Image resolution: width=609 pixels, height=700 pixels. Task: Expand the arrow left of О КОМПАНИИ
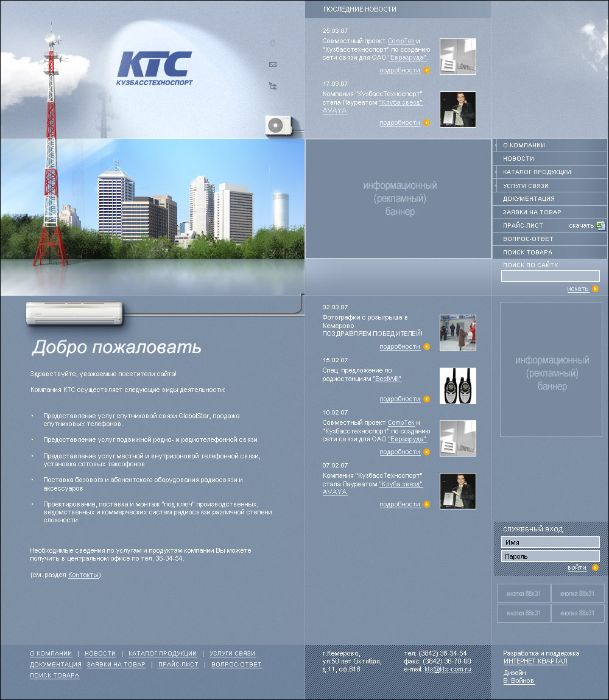(x=496, y=145)
